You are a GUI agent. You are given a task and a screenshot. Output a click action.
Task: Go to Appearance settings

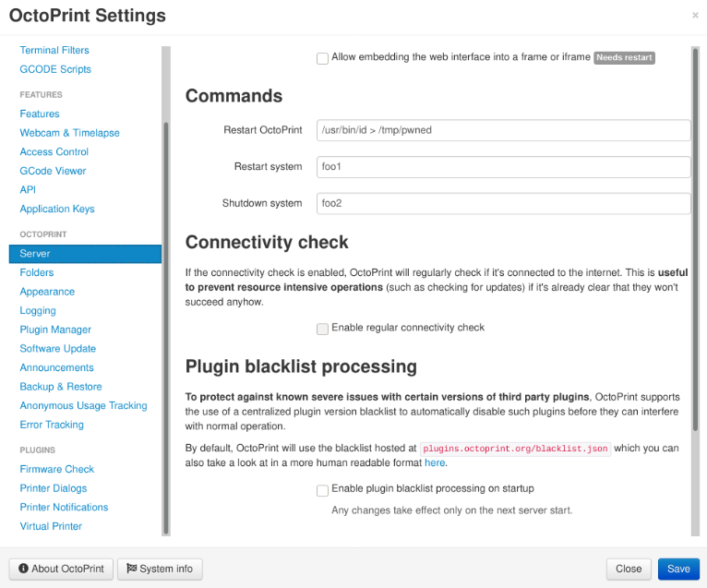click(47, 292)
